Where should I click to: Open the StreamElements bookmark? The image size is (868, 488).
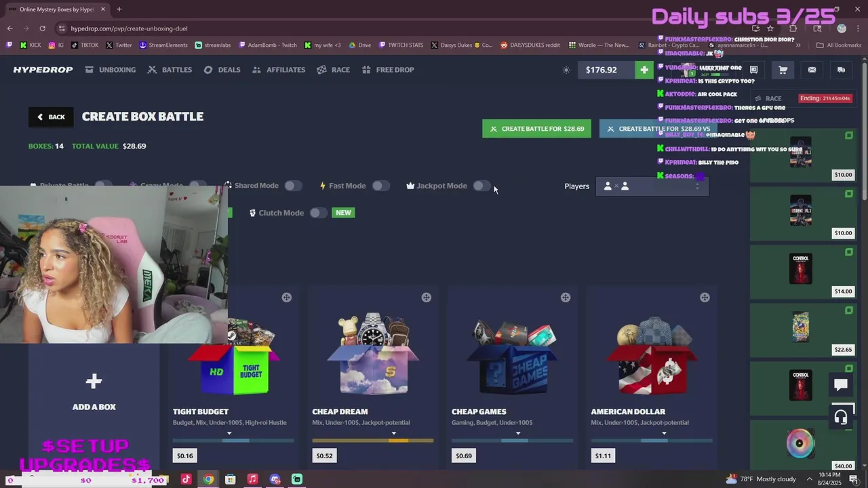[x=163, y=45]
